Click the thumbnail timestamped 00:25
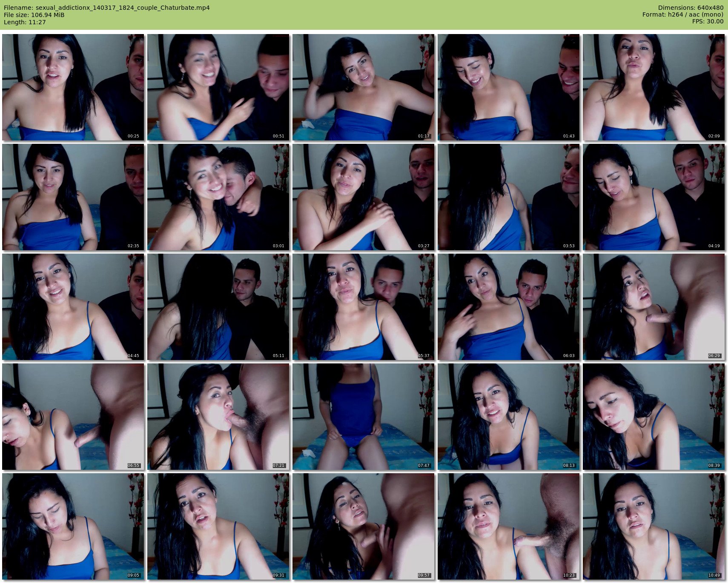728x583 pixels. click(73, 87)
